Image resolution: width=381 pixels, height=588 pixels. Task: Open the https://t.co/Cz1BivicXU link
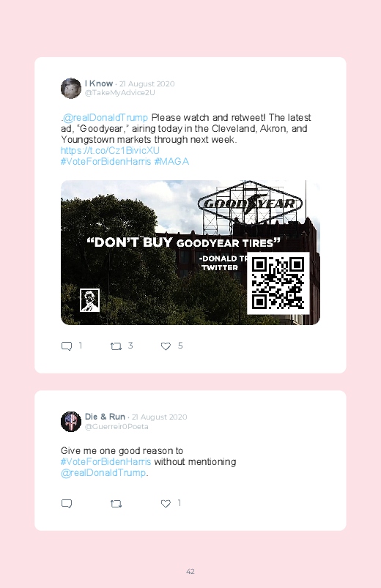(x=110, y=150)
